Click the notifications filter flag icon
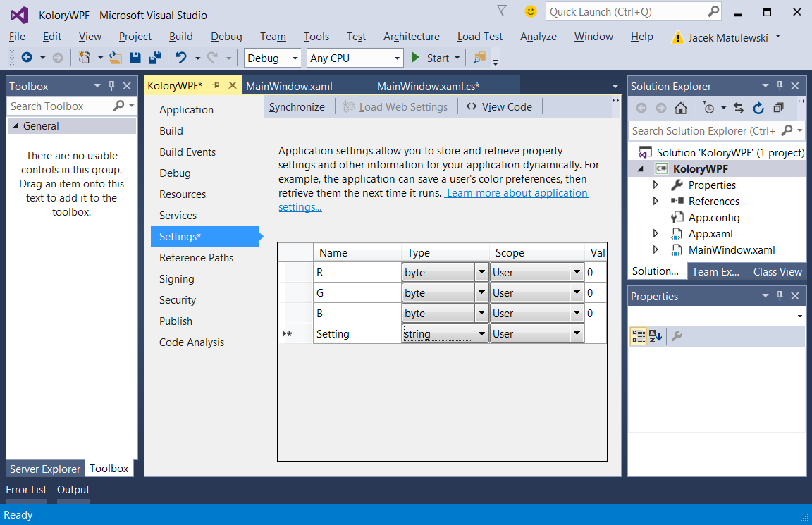The height and width of the screenshot is (525, 812). click(502, 11)
